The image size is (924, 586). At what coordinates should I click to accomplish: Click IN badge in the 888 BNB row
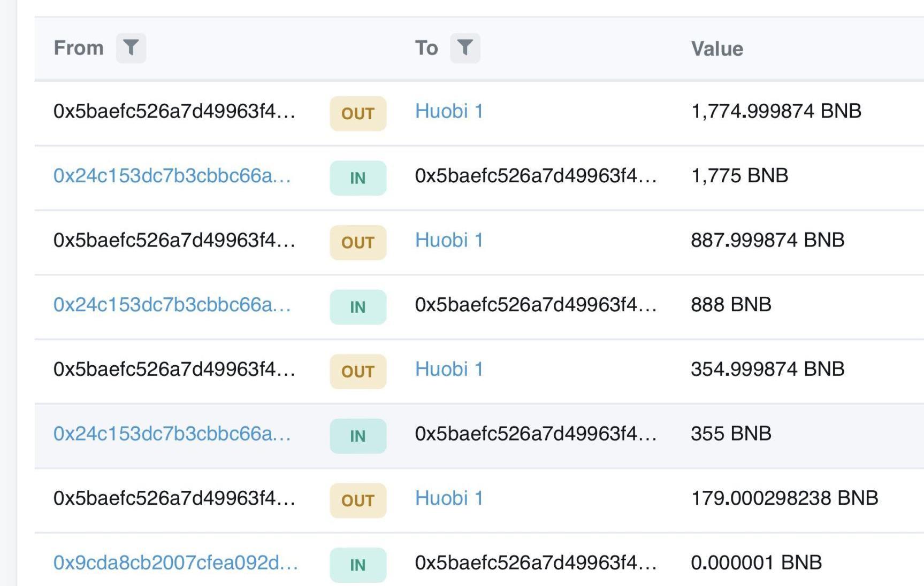[x=357, y=307]
